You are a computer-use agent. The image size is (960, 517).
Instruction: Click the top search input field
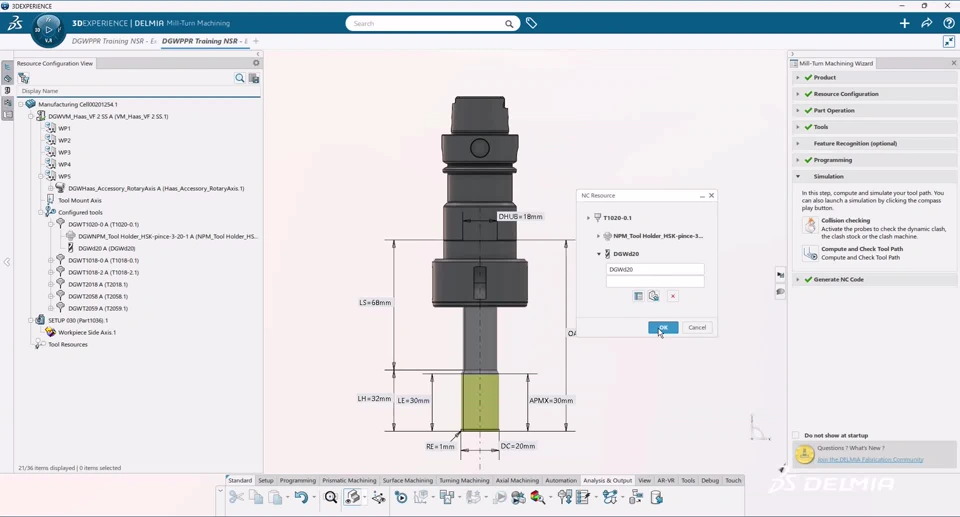(426, 23)
